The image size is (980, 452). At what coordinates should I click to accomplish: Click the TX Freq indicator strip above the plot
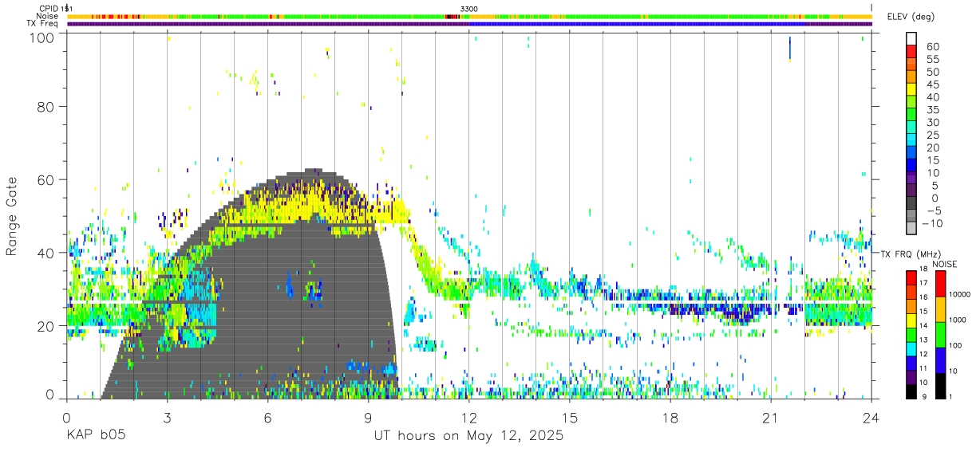(469, 24)
